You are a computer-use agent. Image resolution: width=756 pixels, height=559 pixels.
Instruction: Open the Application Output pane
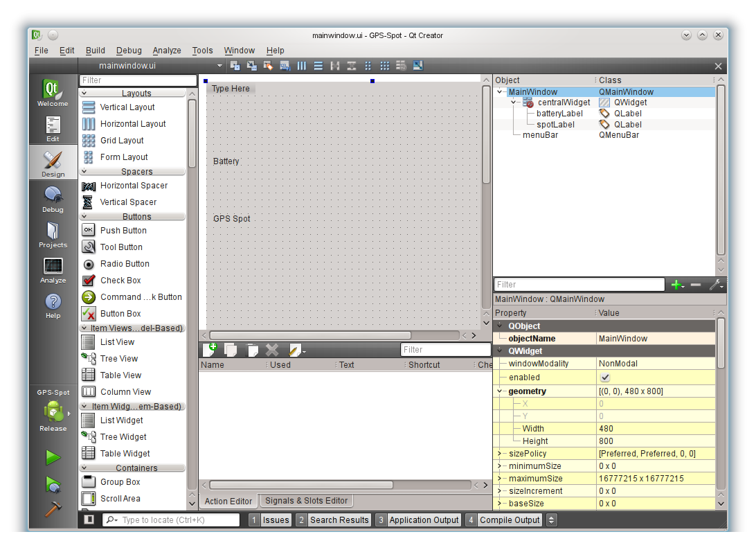(x=418, y=520)
